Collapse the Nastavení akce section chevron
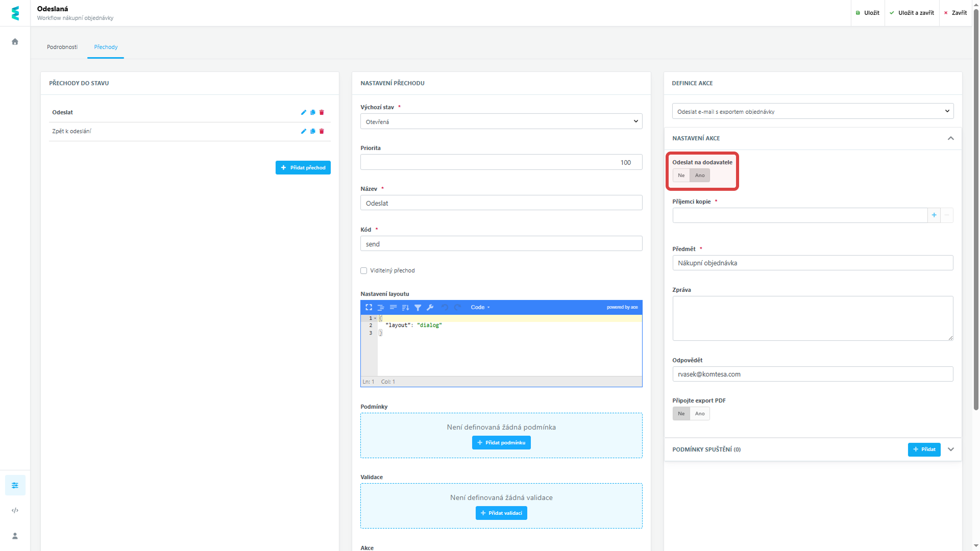 coord(951,138)
